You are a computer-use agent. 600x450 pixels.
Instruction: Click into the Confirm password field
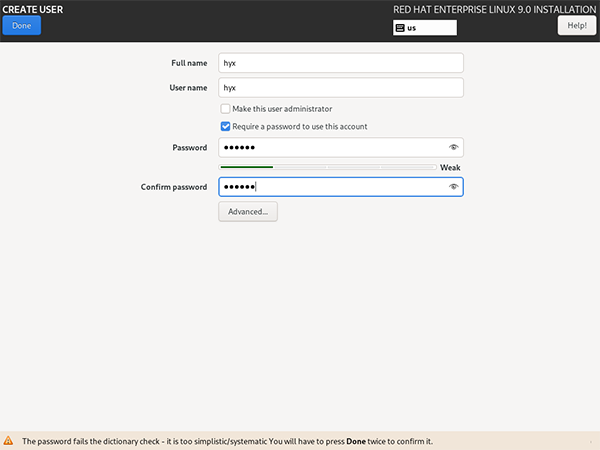pyautogui.click(x=341, y=187)
